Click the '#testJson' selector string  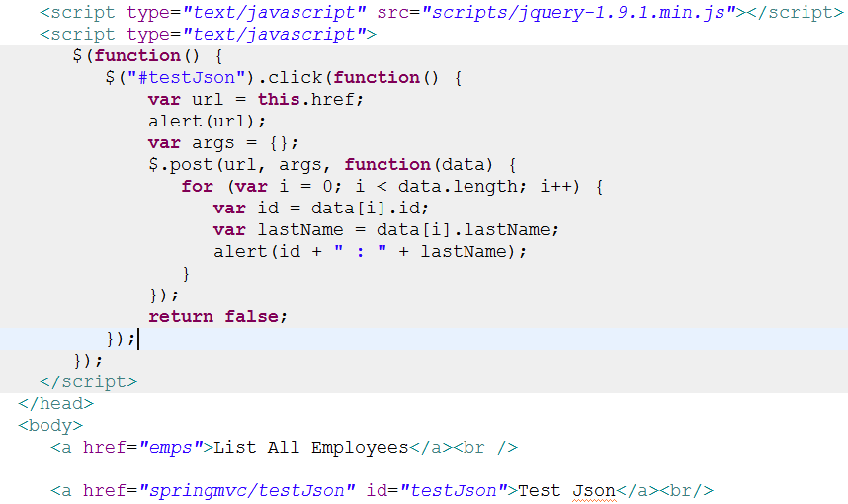pos(187,78)
